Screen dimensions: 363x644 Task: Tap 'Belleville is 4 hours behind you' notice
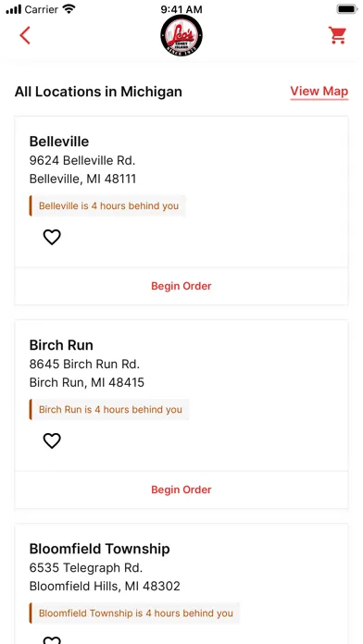coord(107,205)
